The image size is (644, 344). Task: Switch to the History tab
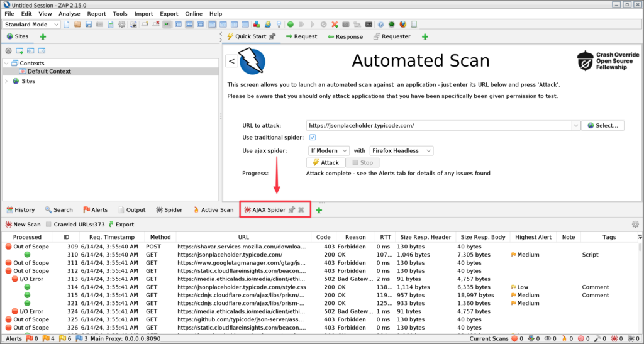click(x=21, y=210)
